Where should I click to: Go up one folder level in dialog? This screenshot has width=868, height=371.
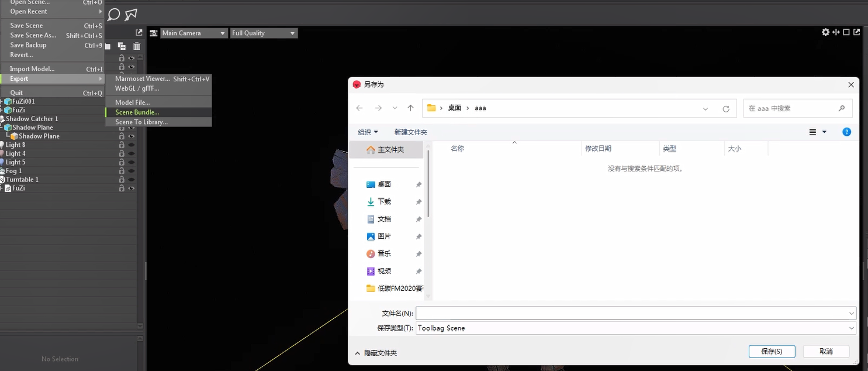410,108
